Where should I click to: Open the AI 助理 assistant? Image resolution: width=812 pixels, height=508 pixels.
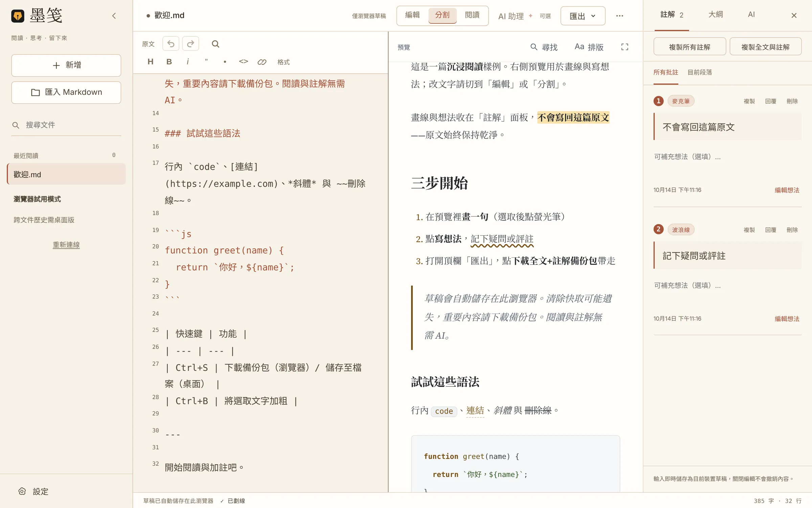point(524,16)
